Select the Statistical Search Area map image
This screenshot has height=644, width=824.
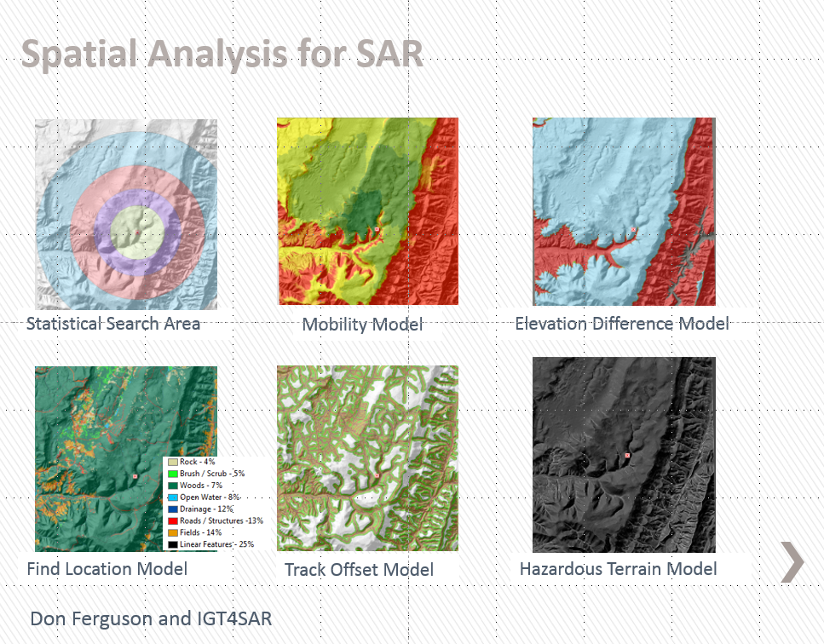pos(126,215)
